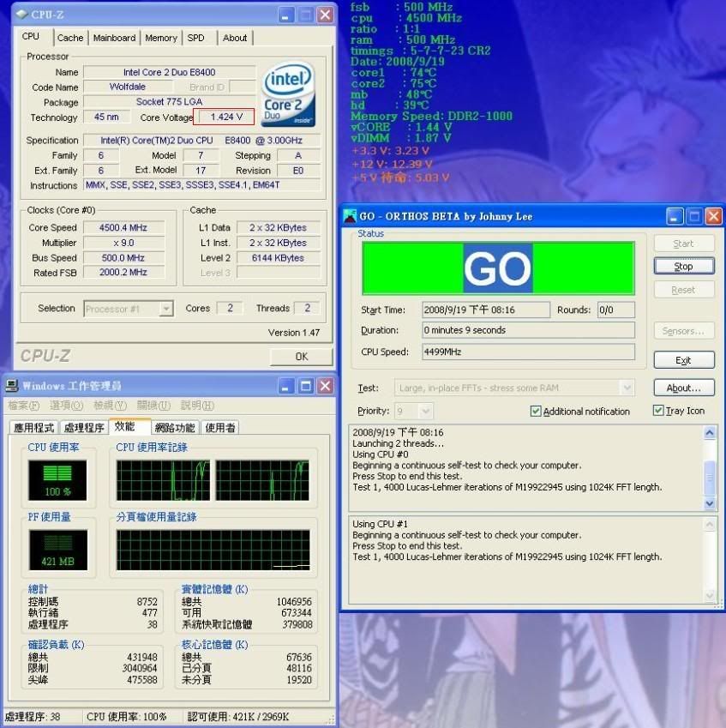Click the Rated FSB value 2000.2 MHz

(123, 272)
